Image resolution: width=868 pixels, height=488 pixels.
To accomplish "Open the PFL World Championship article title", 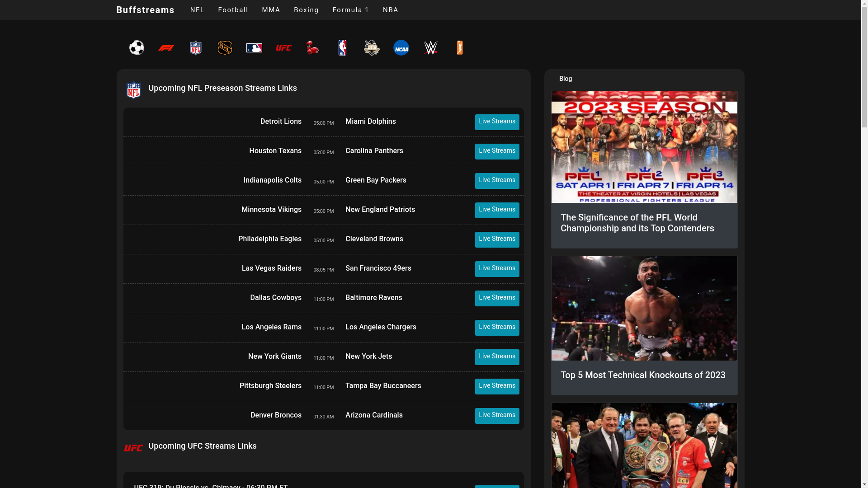I will 637,223.
